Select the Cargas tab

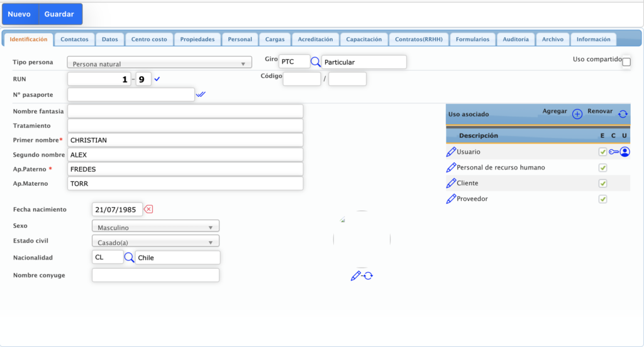pyautogui.click(x=275, y=40)
